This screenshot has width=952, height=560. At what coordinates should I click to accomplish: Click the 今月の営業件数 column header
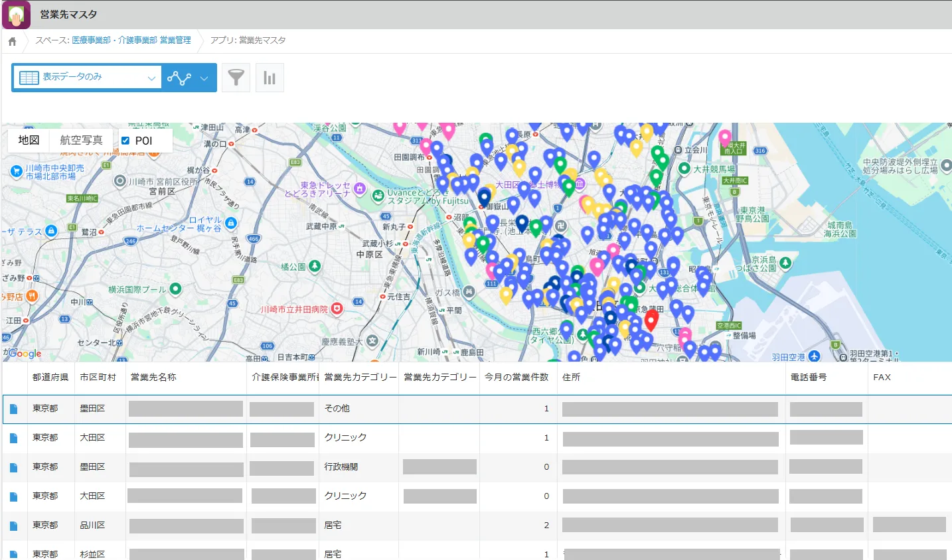pos(516,377)
